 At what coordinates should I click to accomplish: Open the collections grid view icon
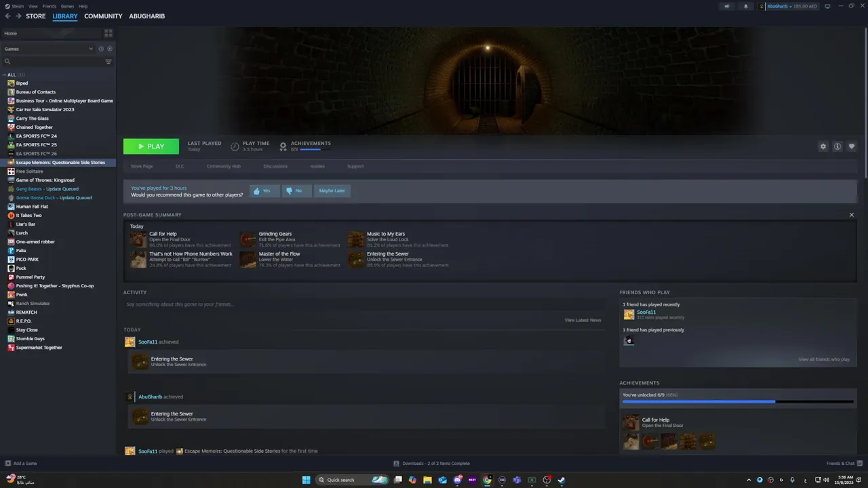point(108,33)
